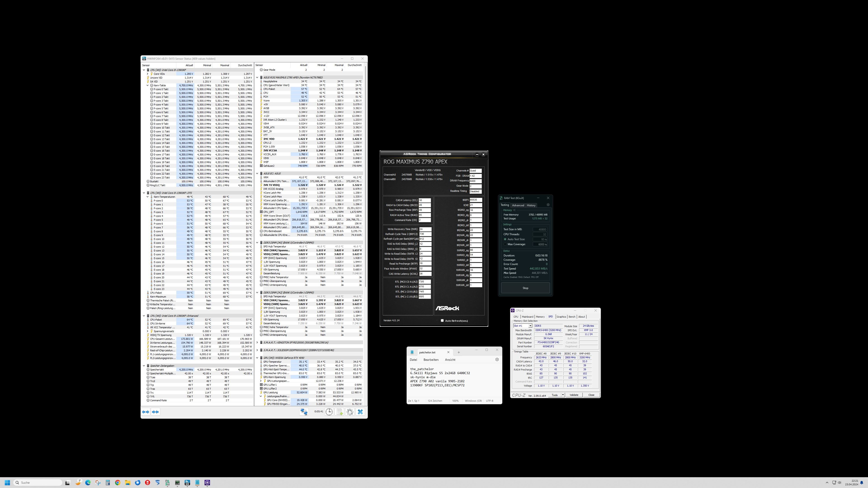The image size is (868, 488).
Task: Reset HWiNFO sensor timer via clock icon
Action: 329,412
